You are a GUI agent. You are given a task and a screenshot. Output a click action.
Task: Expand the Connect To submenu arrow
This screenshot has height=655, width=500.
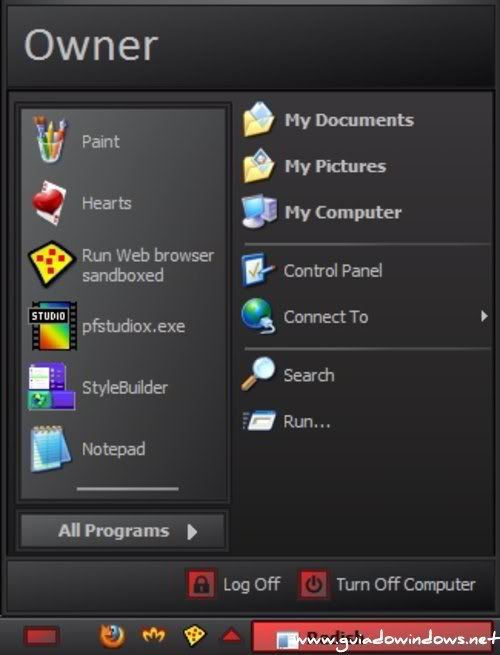[484, 316]
